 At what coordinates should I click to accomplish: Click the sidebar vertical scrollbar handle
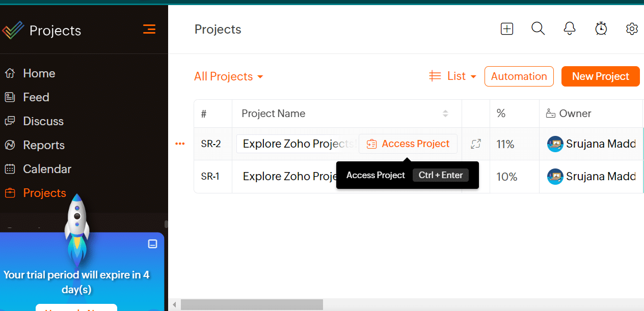[x=166, y=224]
